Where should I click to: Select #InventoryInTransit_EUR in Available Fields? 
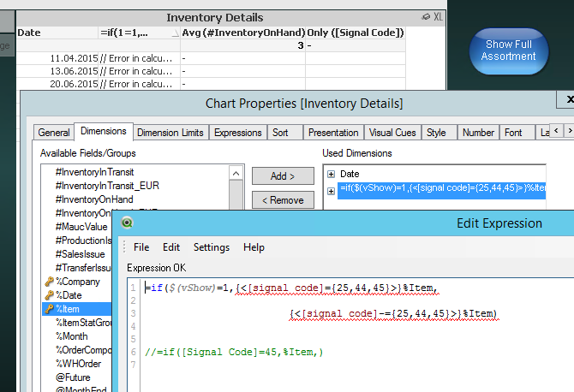(x=107, y=186)
